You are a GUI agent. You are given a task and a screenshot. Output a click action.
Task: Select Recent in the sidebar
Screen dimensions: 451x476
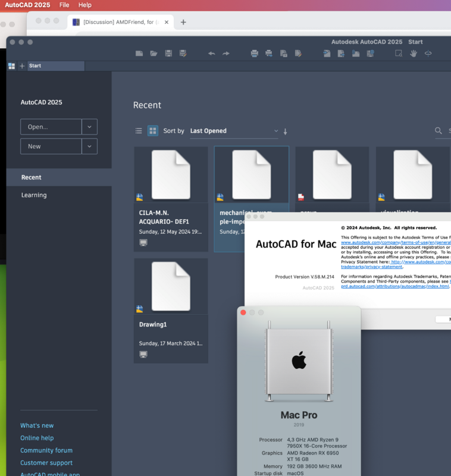pyautogui.click(x=59, y=177)
